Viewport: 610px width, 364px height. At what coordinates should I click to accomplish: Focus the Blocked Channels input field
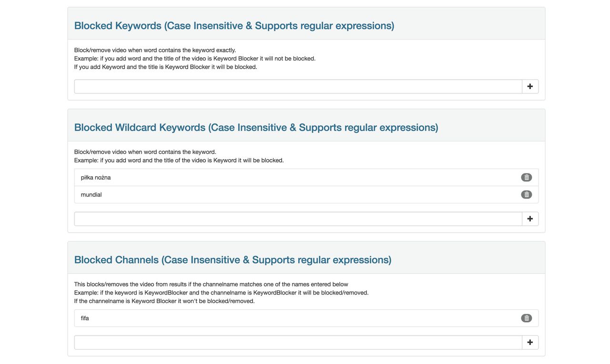coord(298,343)
